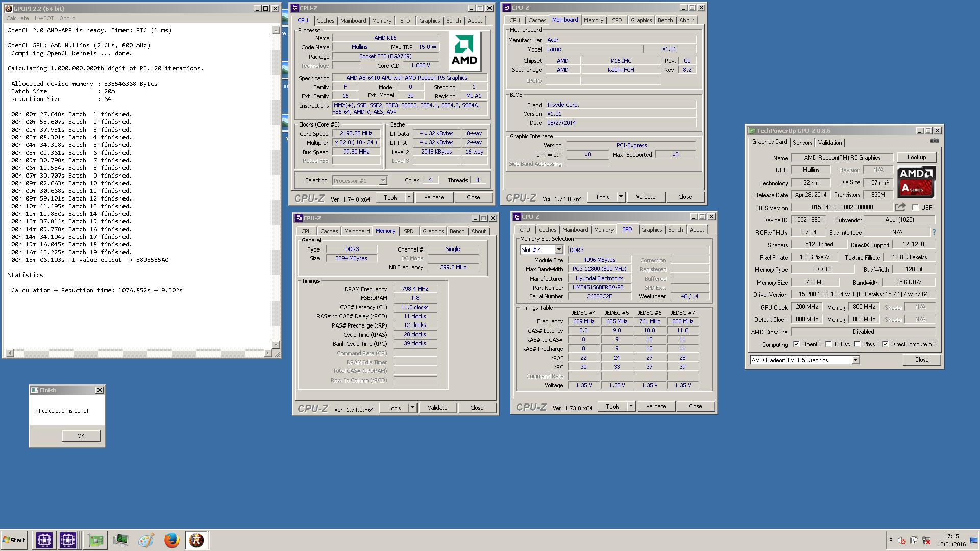Toggle the DirectCompute 5.0 checkbox

(885, 344)
